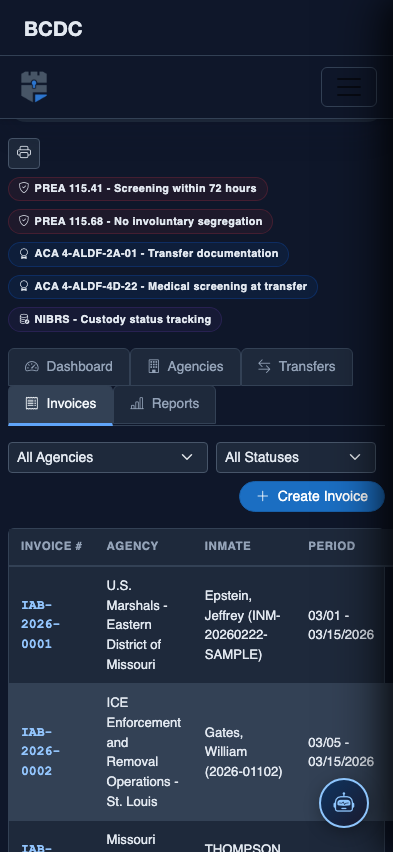Click the castle shield app logo
393x852 pixels.
[x=34, y=87]
